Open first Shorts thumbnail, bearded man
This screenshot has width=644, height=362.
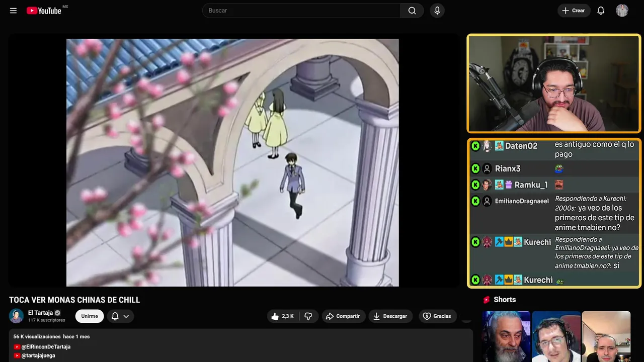(x=506, y=336)
